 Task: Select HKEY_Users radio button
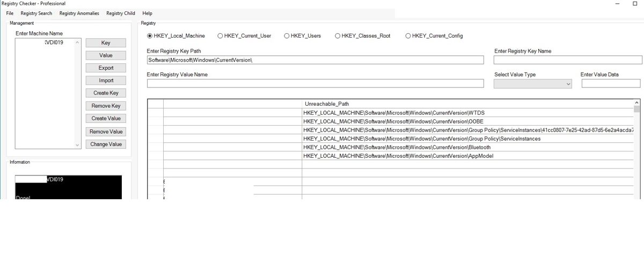(302, 36)
